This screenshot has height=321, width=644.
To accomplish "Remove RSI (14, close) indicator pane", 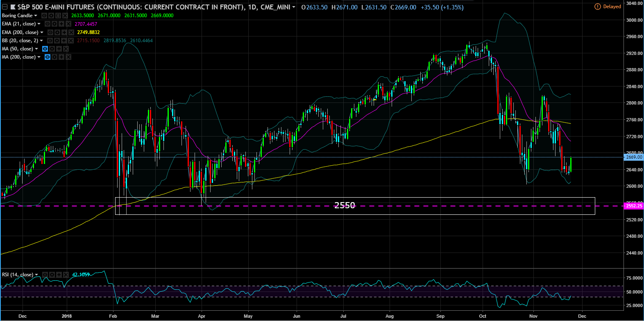I will tap(66, 275).
